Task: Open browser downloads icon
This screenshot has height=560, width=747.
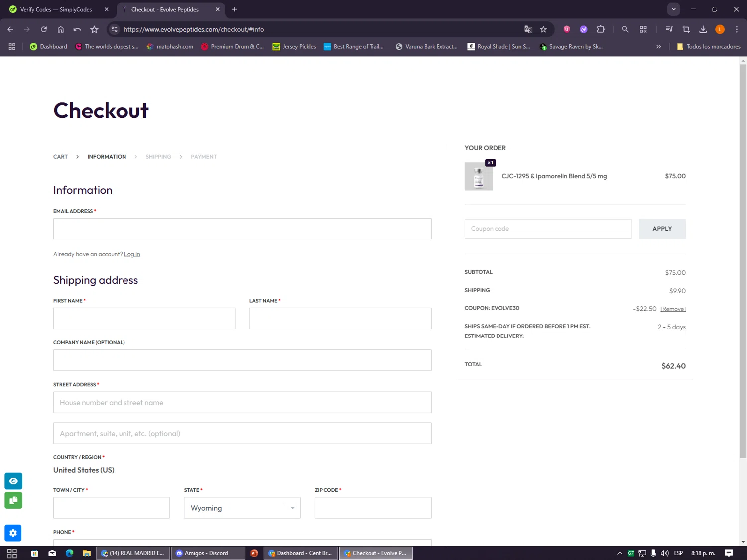Action: pyautogui.click(x=703, y=29)
